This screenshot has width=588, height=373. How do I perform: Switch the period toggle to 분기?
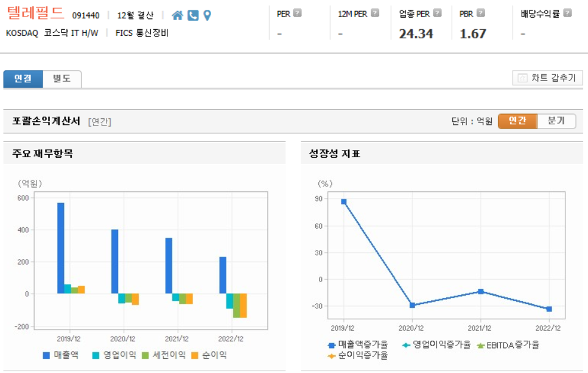[558, 121]
